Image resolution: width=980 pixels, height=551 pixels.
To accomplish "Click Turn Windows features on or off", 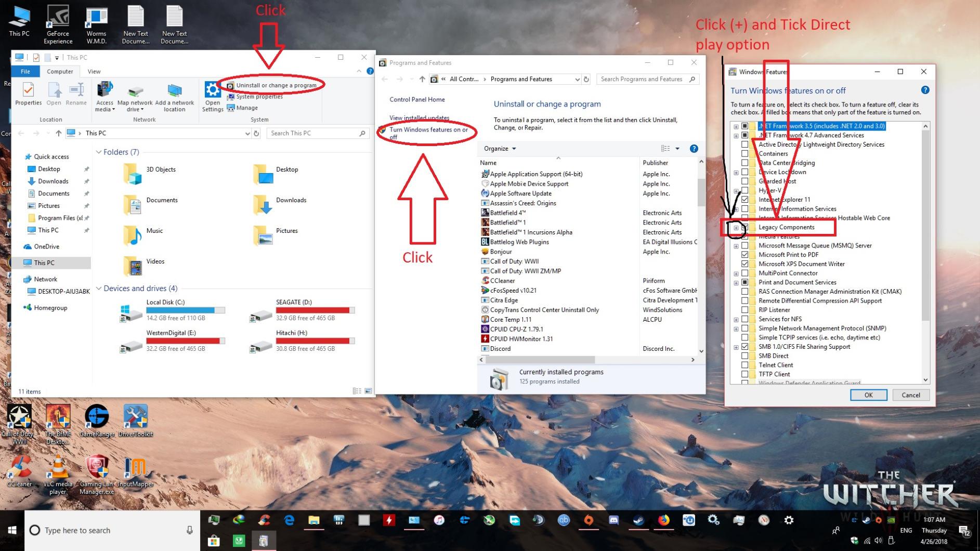I will [x=428, y=133].
